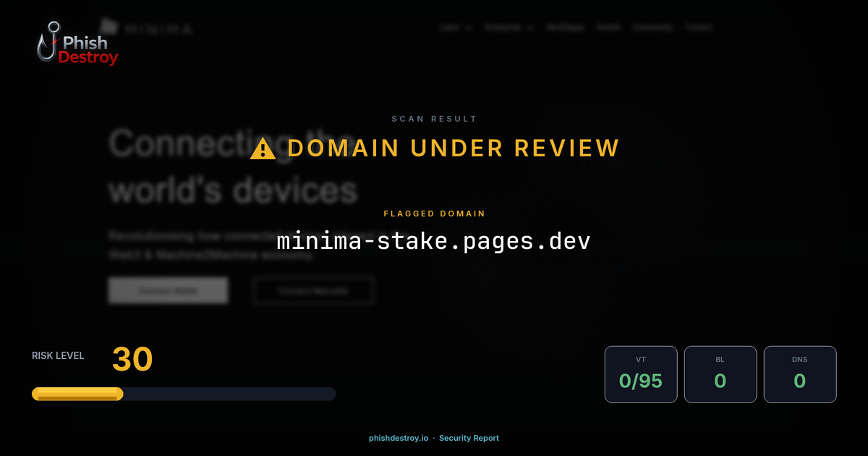The height and width of the screenshot is (456, 868).
Task: Select the VT scanner badge showing 0/95
Action: [x=641, y=374]
